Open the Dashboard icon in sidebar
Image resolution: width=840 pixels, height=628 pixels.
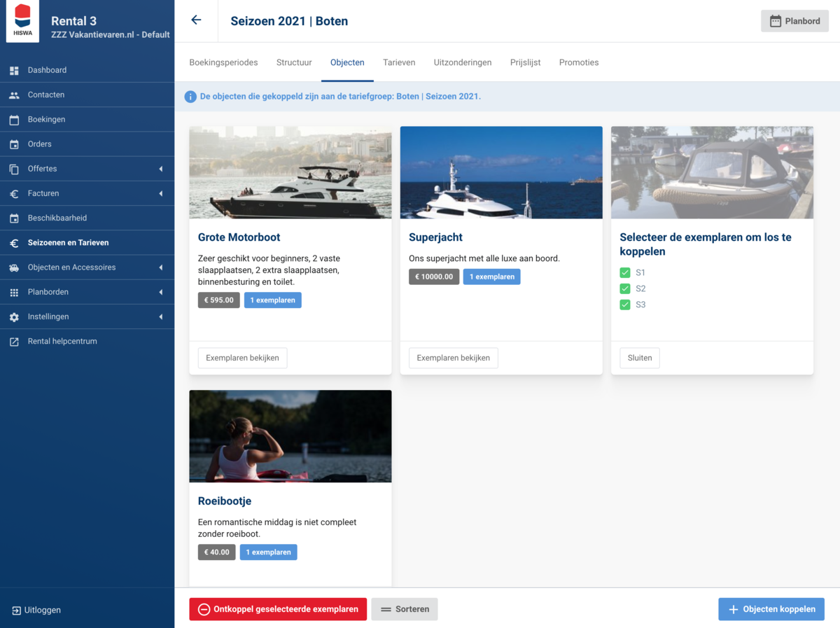[x=14, y=70]
